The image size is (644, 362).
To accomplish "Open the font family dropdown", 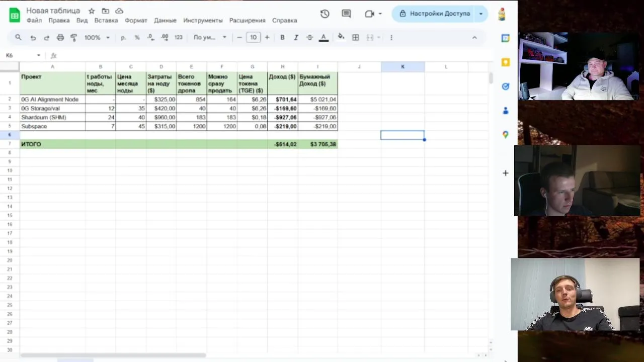I will [x=210, y=37].
